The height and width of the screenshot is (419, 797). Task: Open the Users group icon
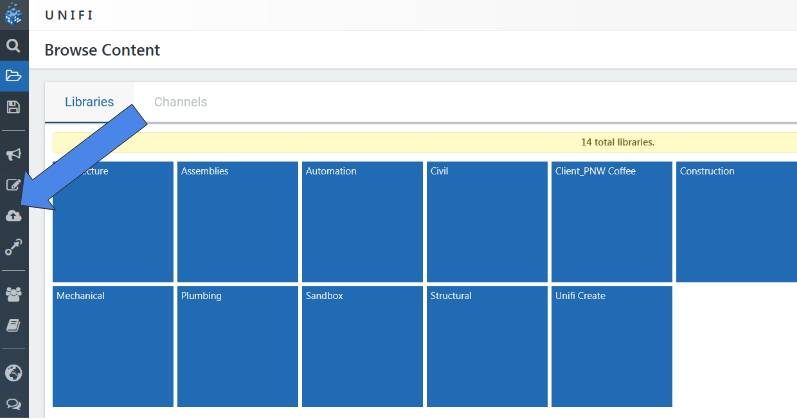pos(14,294)
